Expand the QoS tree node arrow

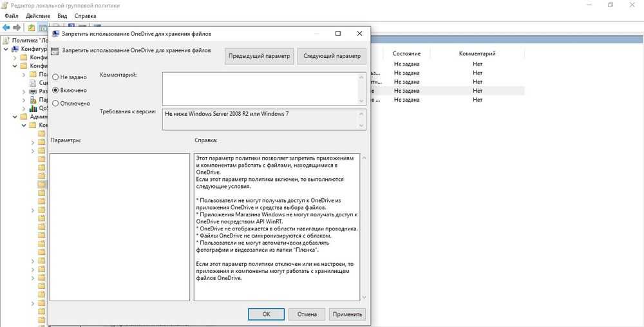tap(24, 108)
